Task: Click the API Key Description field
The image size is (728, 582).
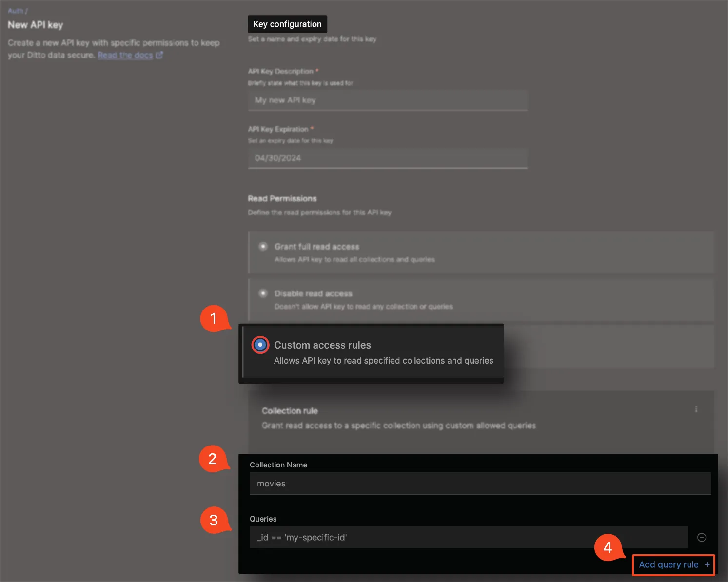Action: click(x=388, y=100)
